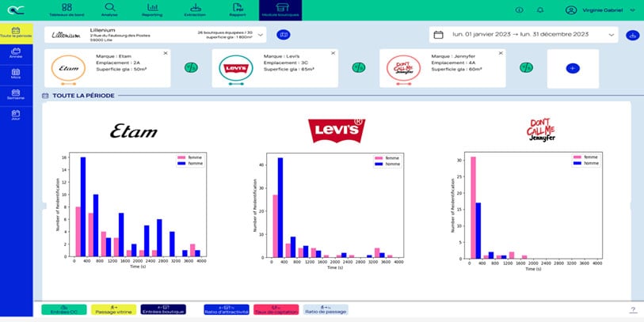Open the Tableaux de bord tab
The height and width of the screenshot is (322, 644).
(x=67, y=10)
